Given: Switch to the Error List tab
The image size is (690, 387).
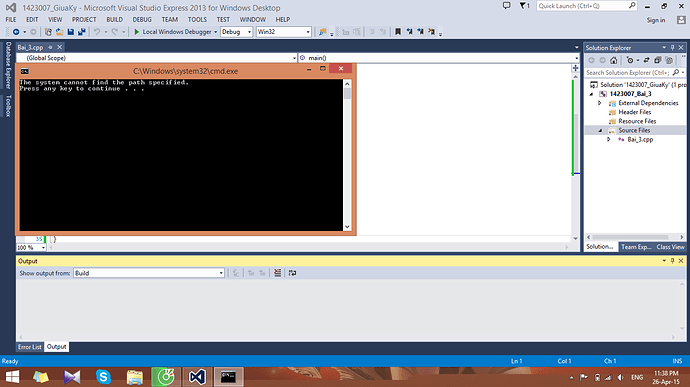Looking at the screenshot, I should coord(29,347).
